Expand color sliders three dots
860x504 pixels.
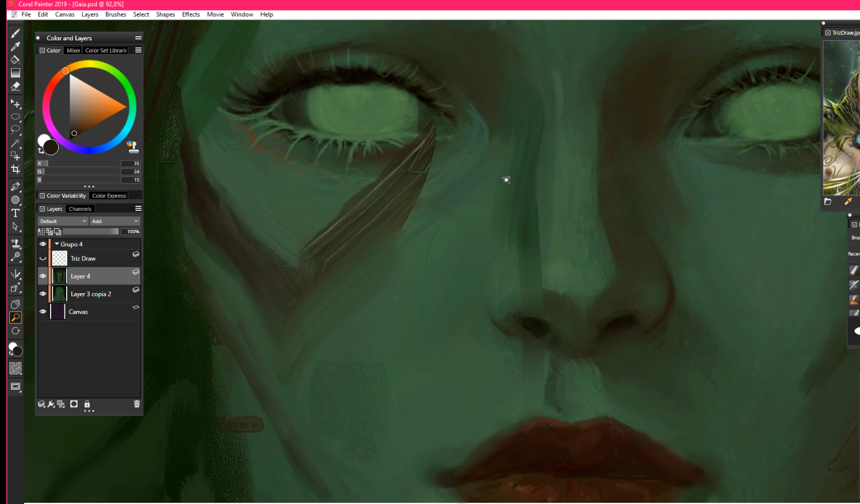pos(89,187)
